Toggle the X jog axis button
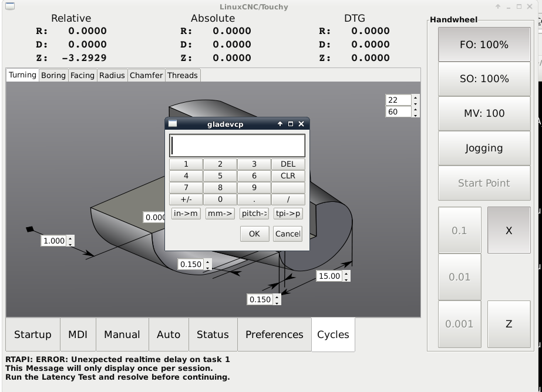Viewport: 542px width, 392px height. click(509, 231)
